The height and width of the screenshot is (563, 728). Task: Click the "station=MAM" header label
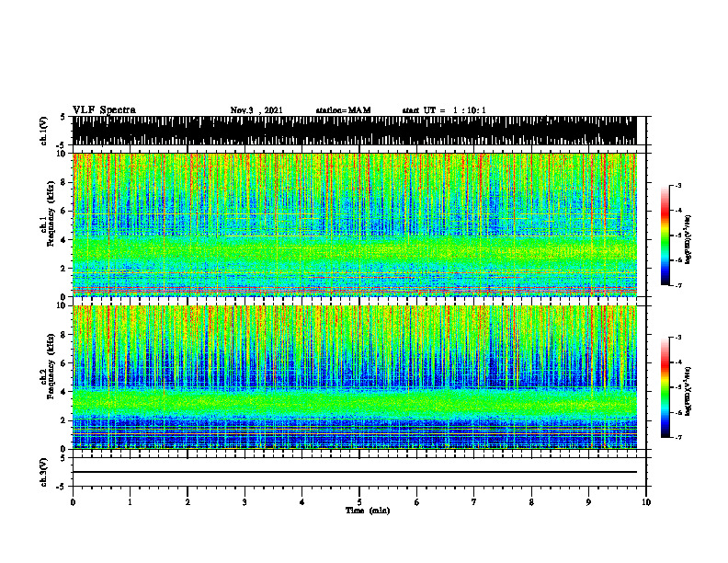click(x=343, y=110)
